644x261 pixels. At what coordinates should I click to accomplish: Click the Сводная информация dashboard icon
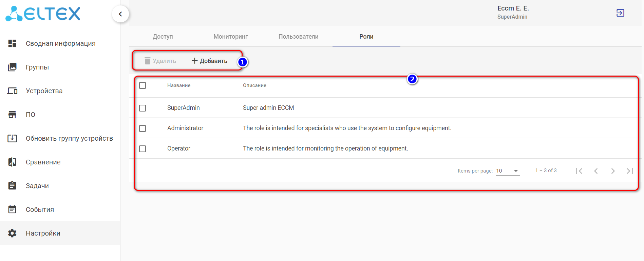[12, 43]
